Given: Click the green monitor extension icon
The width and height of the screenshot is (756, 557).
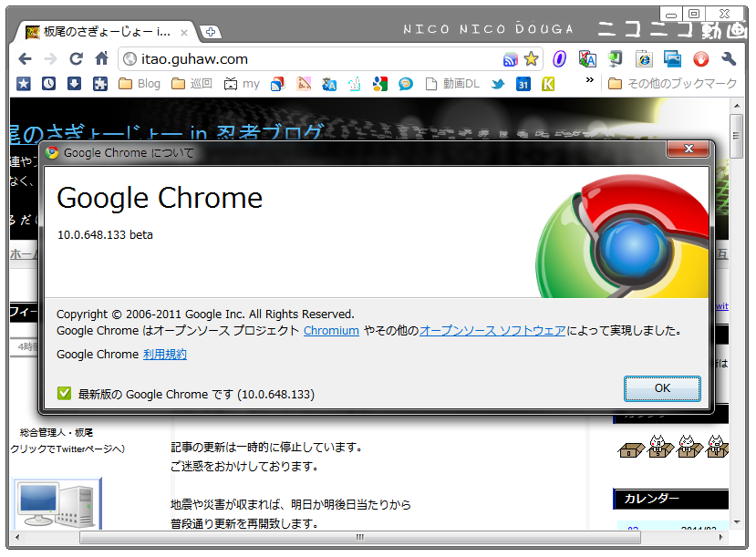Looking at the screenshot, I should (x=616, y=58).
